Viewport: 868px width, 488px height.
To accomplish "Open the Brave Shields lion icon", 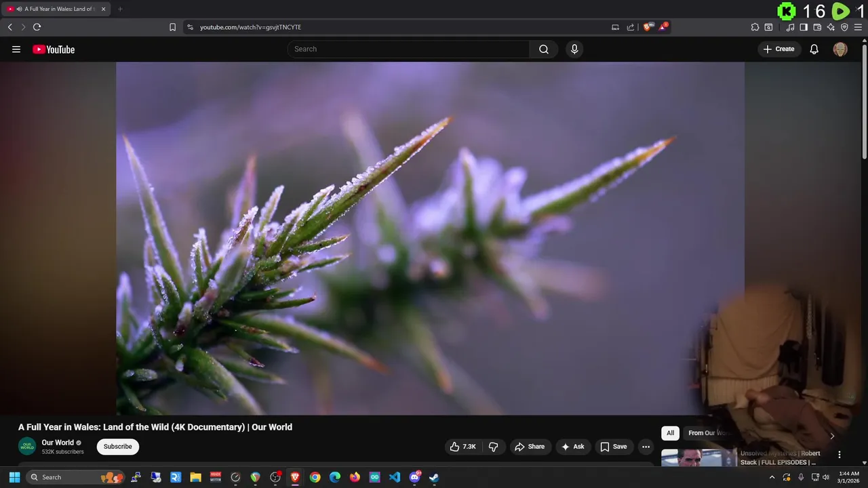I will (648, 27).
